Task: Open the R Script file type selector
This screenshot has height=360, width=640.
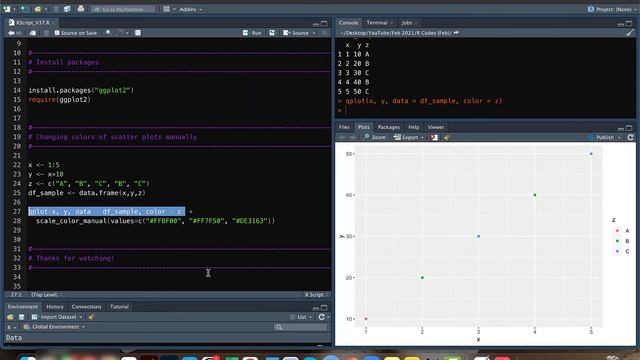Action: pyautogui.click(x=316, y=295)
